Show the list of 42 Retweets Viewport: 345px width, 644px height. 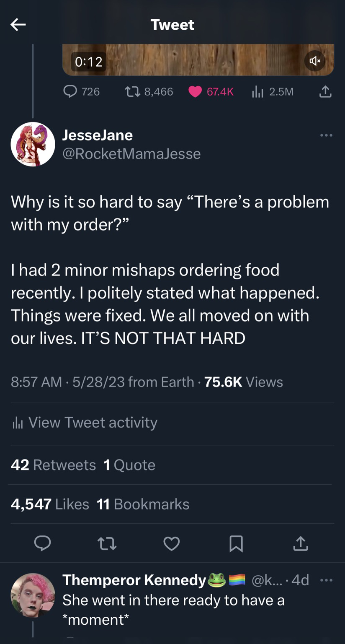click(54, 465)
